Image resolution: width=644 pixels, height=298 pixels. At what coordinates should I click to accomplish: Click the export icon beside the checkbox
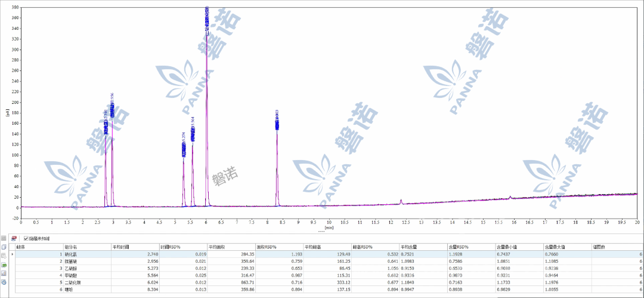14,238
